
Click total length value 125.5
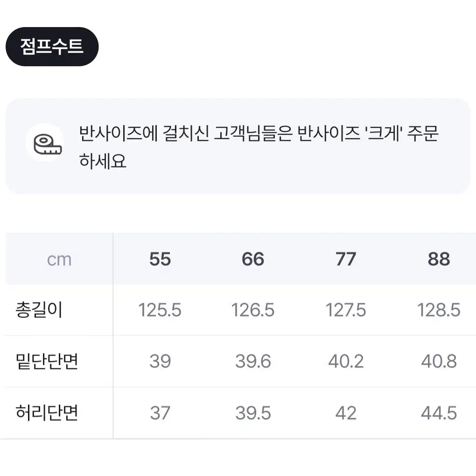160,310
